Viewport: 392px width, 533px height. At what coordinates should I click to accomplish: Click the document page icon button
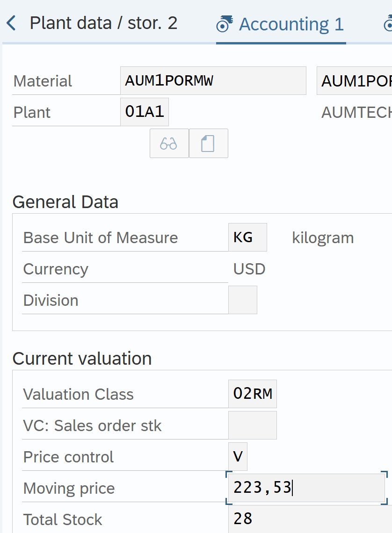click(x=208, y=144)
